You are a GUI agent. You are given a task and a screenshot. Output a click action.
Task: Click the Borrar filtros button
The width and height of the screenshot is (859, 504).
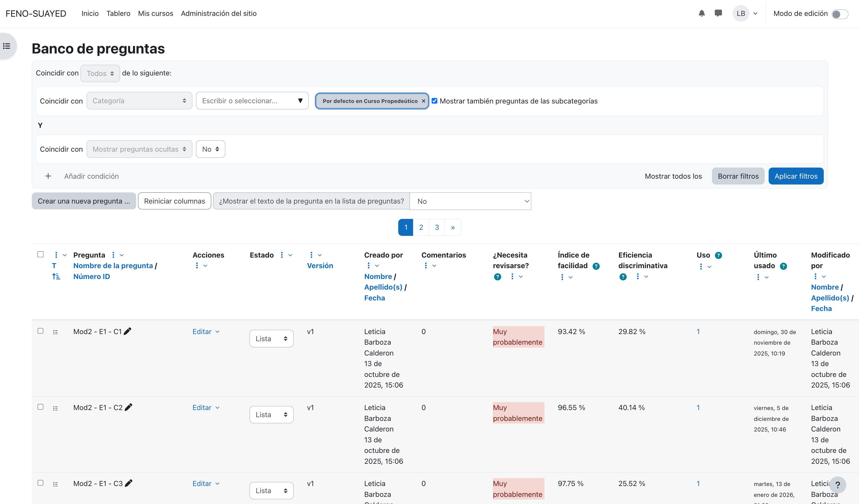(738, 176)
